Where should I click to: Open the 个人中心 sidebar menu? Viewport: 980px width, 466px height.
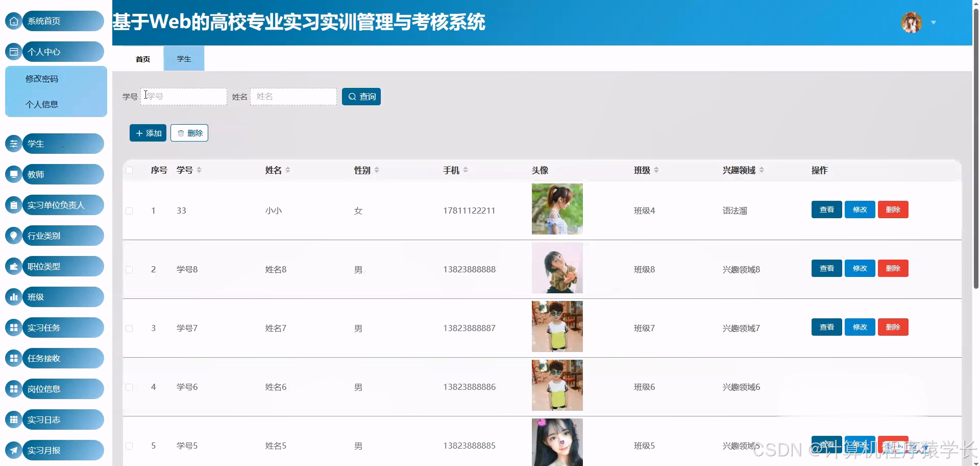pyautogui.click(x=63, y=52)
